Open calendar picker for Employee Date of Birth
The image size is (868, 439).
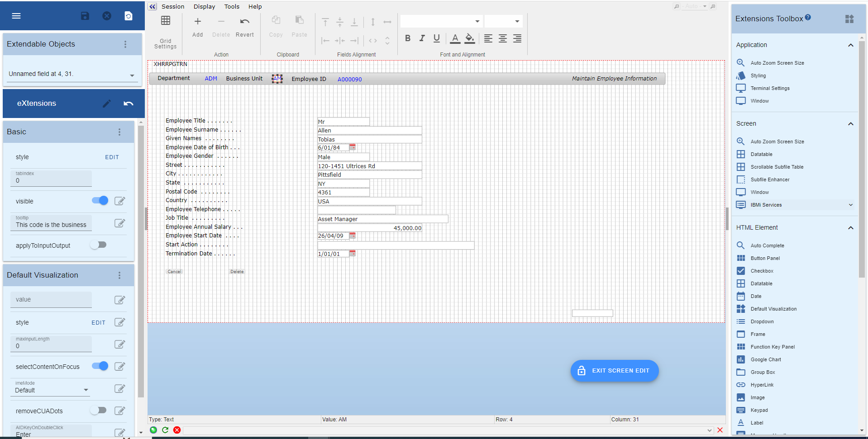click(x=353, y=147)
